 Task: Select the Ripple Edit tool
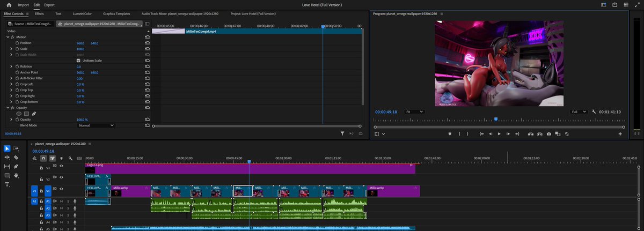[x=8, y=158]
